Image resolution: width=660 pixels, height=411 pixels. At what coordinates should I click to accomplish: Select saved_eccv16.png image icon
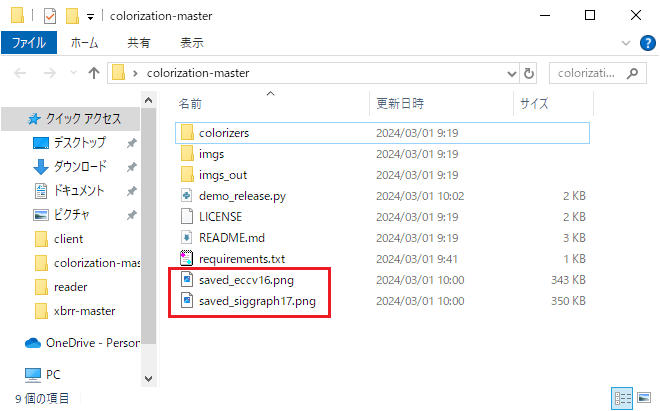pos(187,280)
